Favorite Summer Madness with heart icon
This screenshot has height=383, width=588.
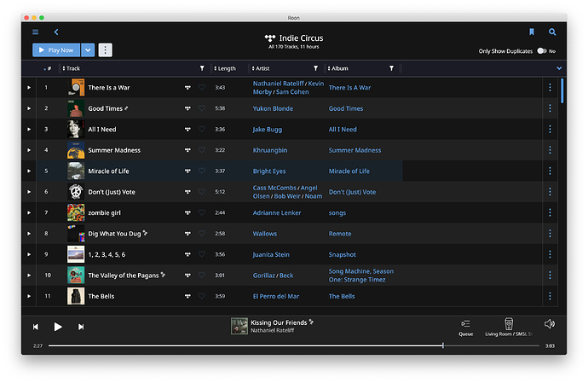pos(202,150)
